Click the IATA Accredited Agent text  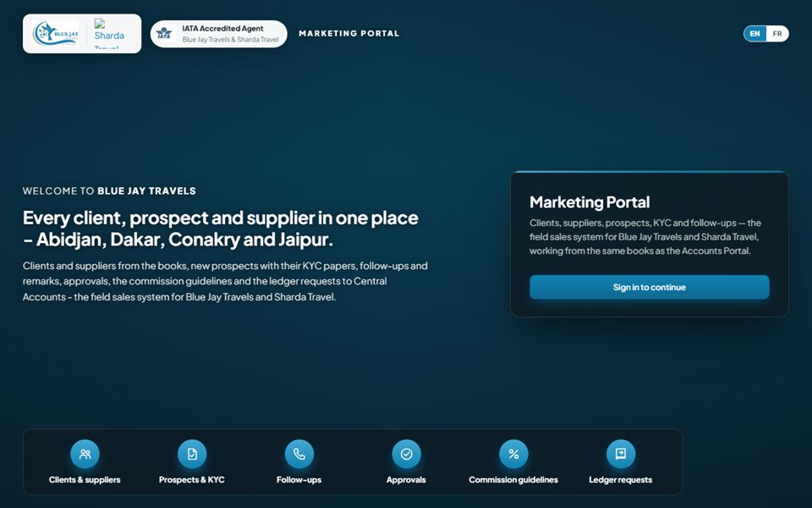tap(222, 29)
